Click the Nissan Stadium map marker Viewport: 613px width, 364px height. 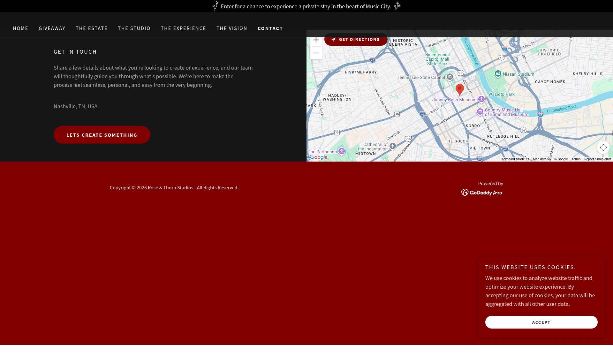point(498,74)
